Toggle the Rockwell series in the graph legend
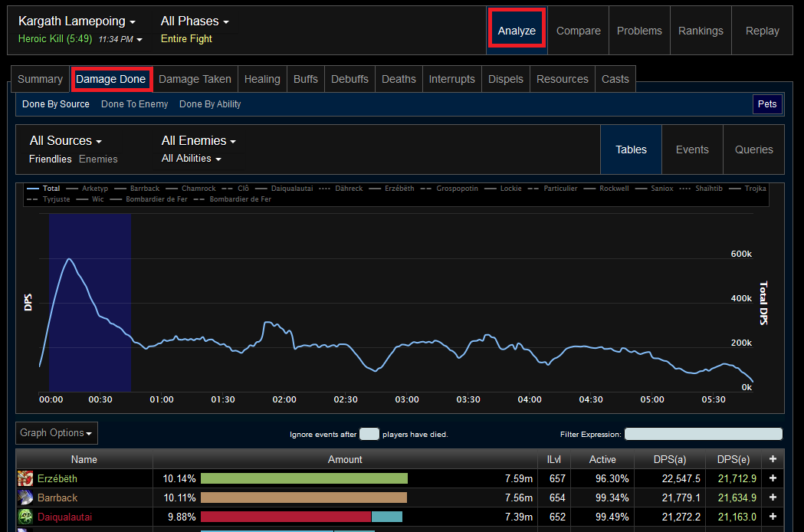 [606, 189]
